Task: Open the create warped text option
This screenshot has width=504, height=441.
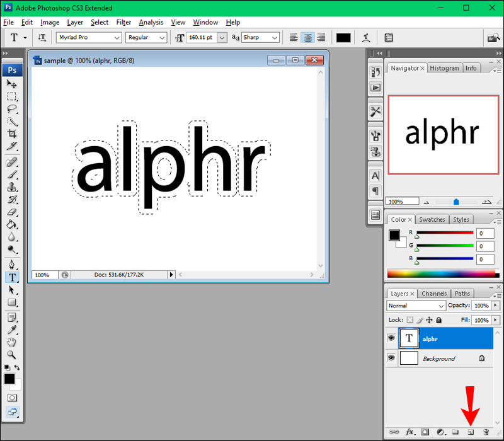Action: 366,38
